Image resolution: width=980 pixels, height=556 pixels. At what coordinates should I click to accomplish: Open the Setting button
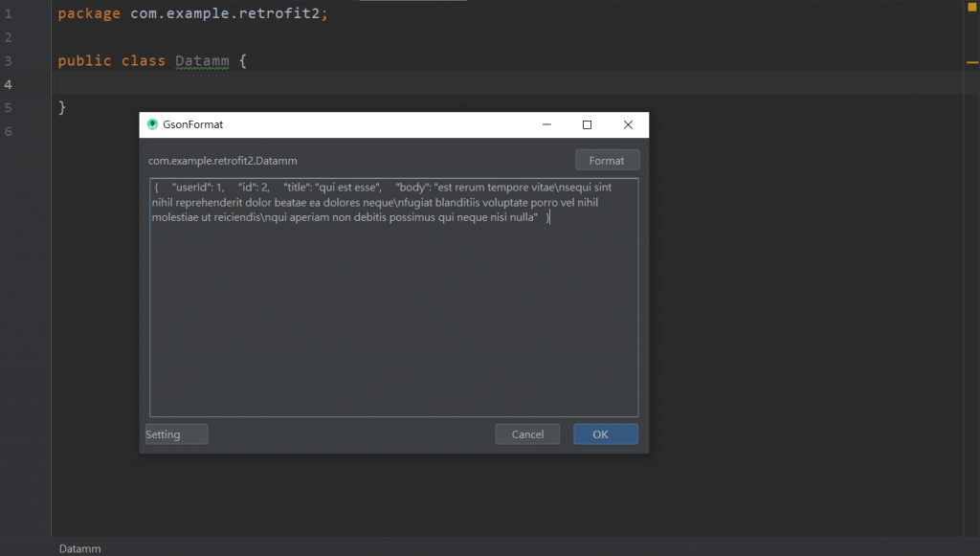(176, 434)
